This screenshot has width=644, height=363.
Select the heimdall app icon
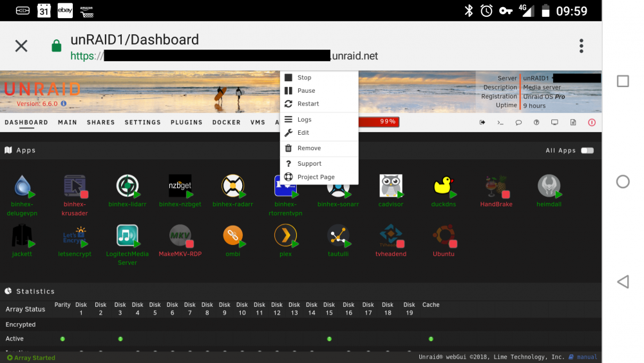click(x=549, y=186)
